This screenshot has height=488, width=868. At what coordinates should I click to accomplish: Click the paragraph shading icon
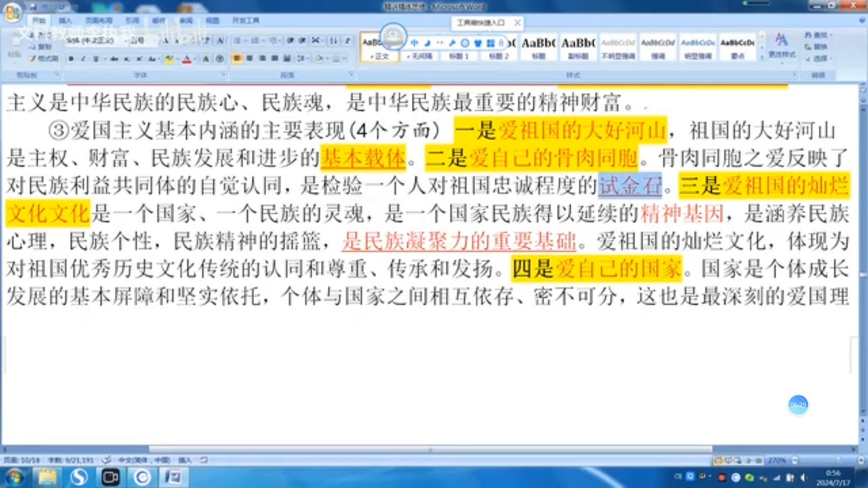(320, 58)
